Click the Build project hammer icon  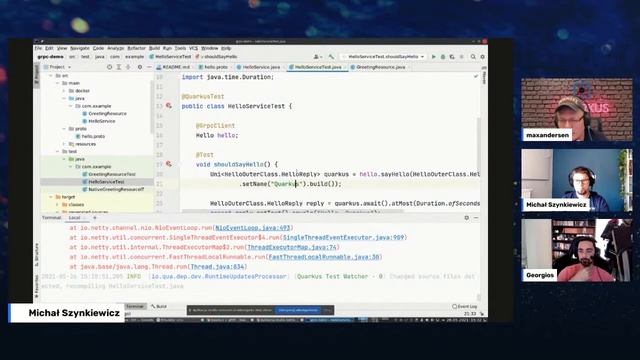click(x=331, y=57)
